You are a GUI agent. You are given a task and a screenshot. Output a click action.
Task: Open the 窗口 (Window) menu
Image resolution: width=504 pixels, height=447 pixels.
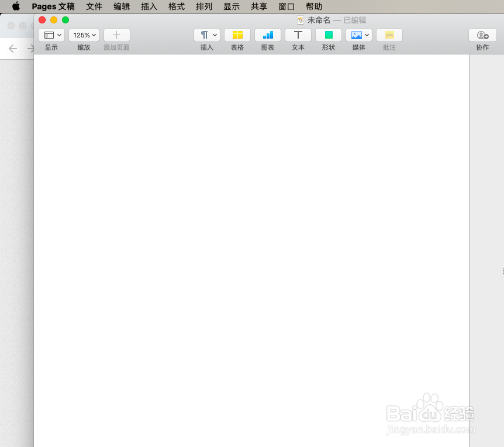286,6
